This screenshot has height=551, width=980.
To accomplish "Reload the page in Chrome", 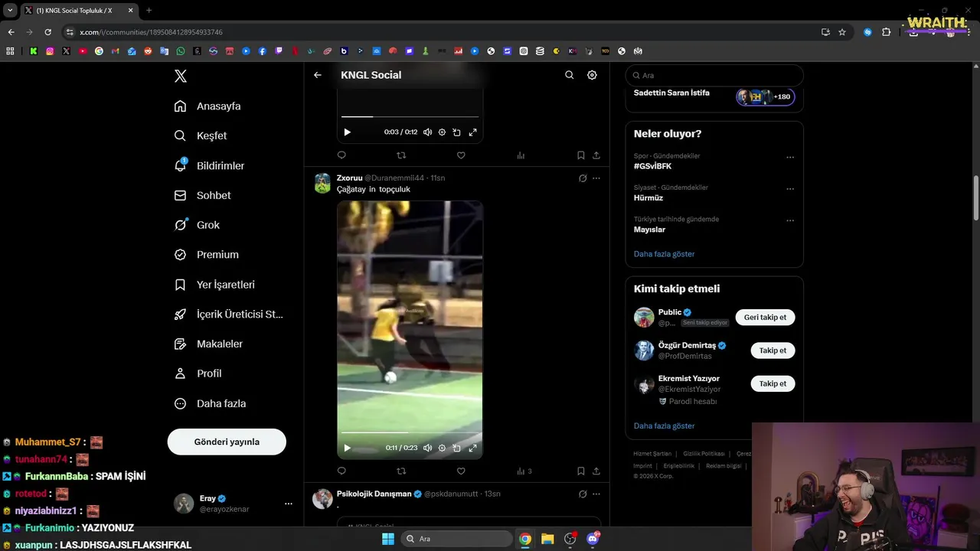I will 47,32.
